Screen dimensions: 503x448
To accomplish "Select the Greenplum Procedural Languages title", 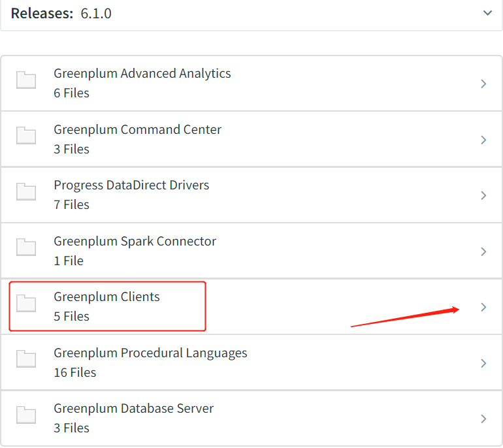I will (150, 353).
